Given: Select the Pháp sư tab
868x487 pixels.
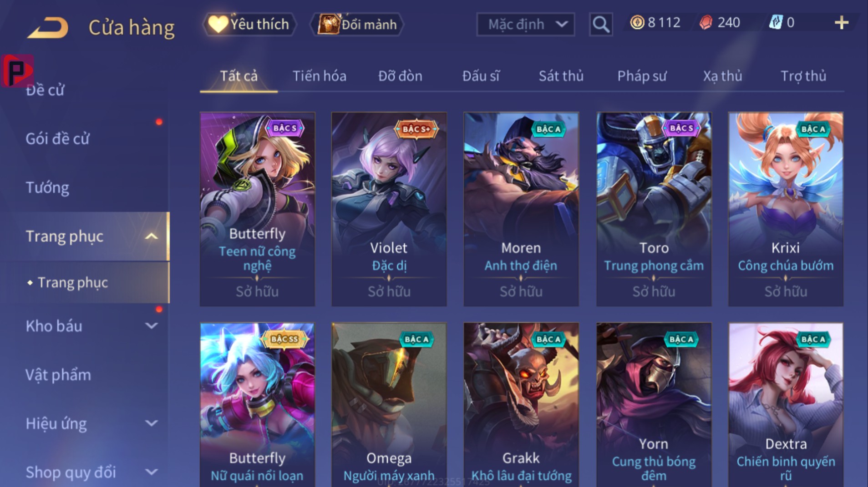Looking at the screenshot, I should pyautogui.click(x=642, y=76).
